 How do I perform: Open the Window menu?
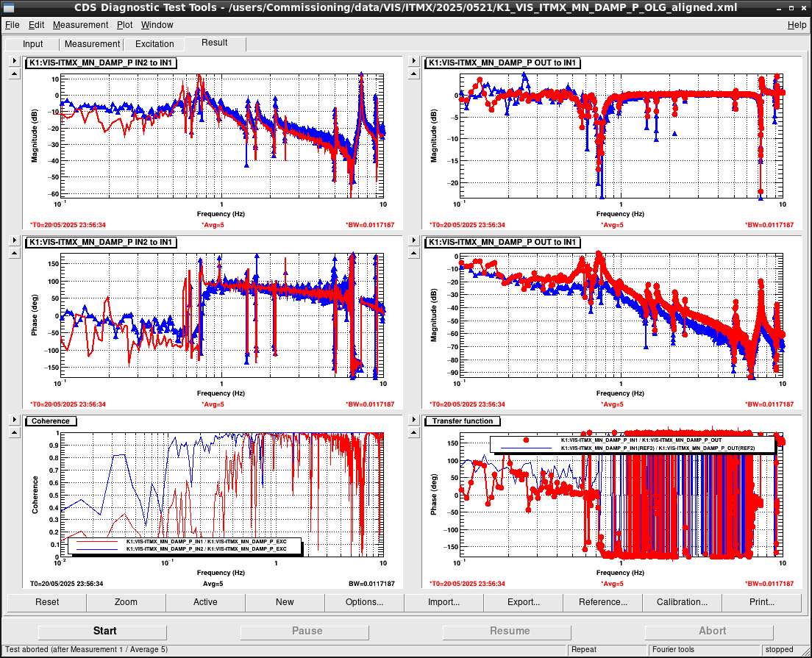click(x=157, y=25)
